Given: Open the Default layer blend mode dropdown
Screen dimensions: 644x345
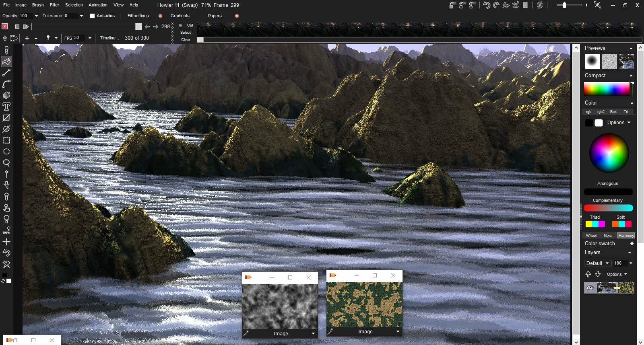Looking at the screenshot, I should pyautogui.click(x=597, y=263).
